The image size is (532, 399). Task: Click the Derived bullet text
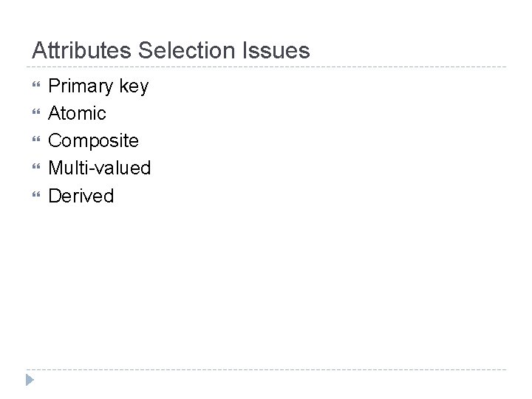tap(81, 196)
